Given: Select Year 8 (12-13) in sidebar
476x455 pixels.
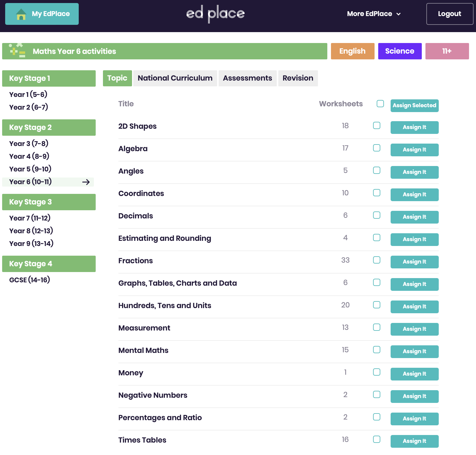Looking at the screenshot, I should click(x=31, y=231).
